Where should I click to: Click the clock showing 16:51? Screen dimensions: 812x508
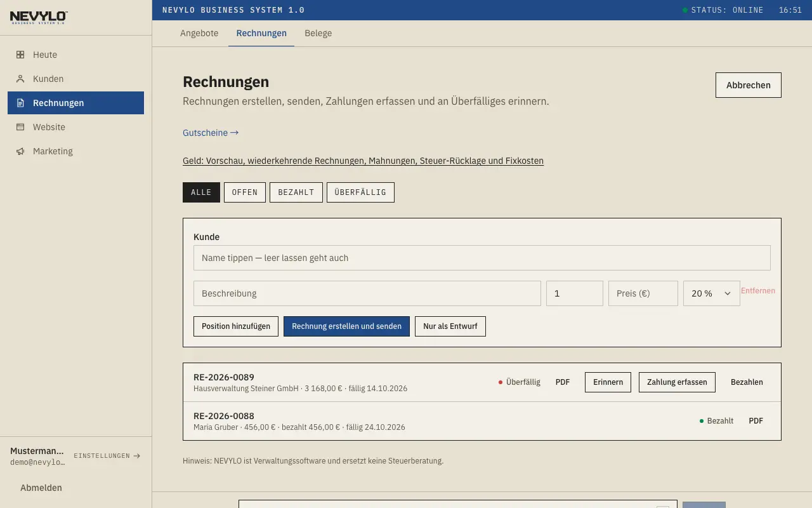pos(790,10)
